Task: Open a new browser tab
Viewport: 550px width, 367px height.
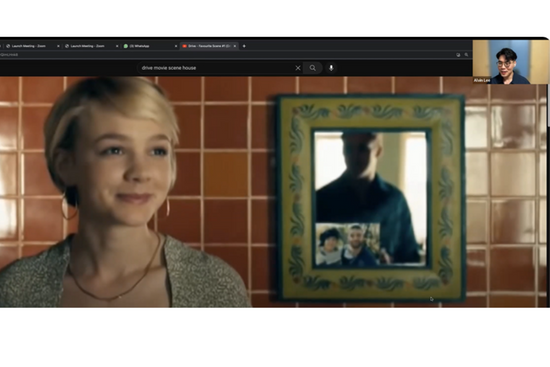Action: pos(244,46)
